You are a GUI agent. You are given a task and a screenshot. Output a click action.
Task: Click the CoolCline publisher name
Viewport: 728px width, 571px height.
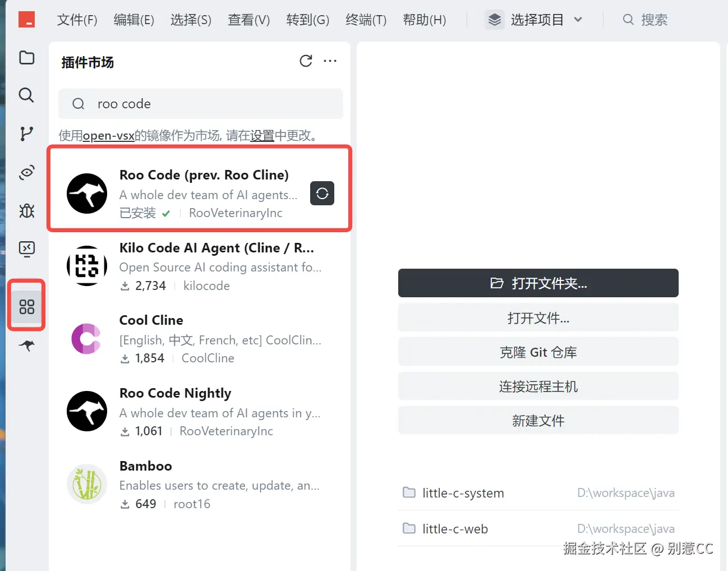[208, 358]
